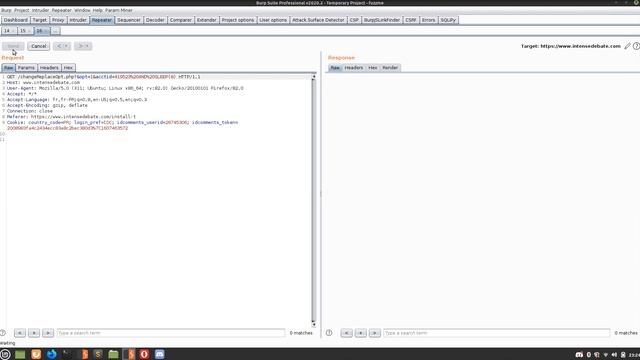The image size is (640, 360).
Task: Click request editor vertical scrollbar
Action: tap(313, 200)
